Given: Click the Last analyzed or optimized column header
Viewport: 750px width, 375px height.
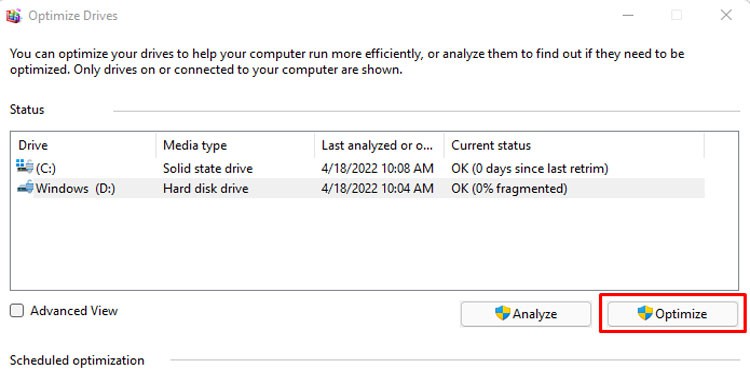Looking at the screenshot, I should point(379,145).
